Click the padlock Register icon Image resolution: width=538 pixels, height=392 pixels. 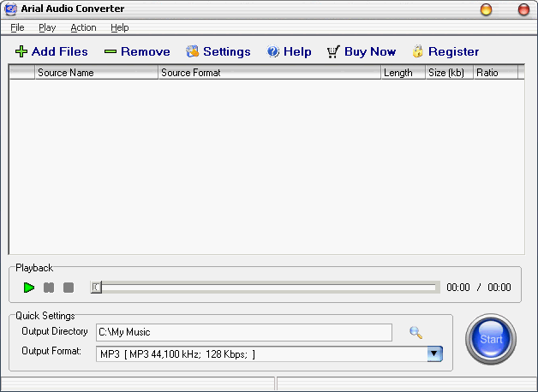[x=417, y=51]
